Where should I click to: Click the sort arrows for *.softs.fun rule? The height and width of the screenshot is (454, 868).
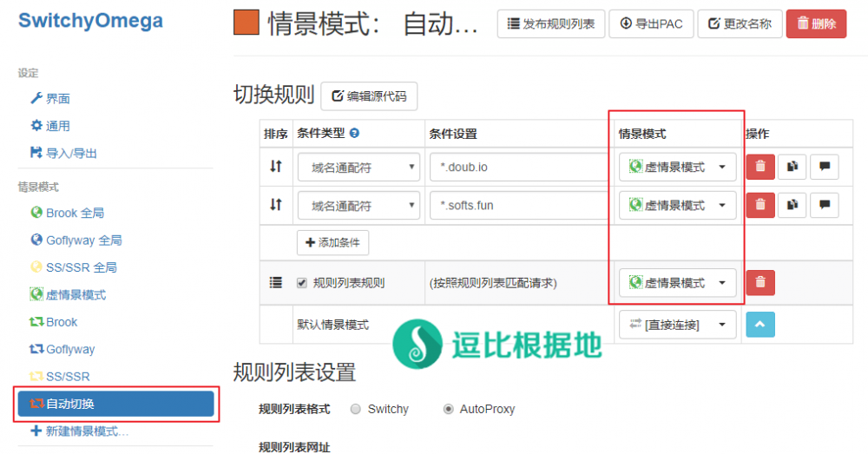(x=275, y=205)
